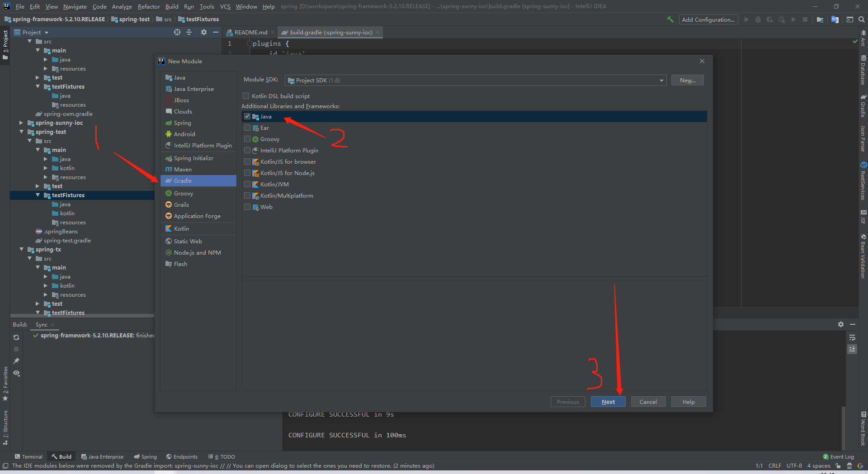Enable Kotlin DSL build script checkbox

pos(246,96)
